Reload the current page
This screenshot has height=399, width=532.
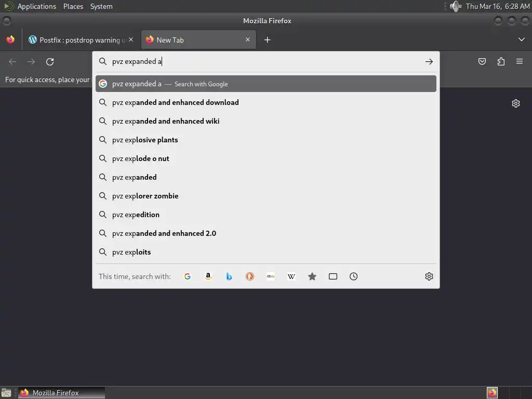tap(50, 62)
